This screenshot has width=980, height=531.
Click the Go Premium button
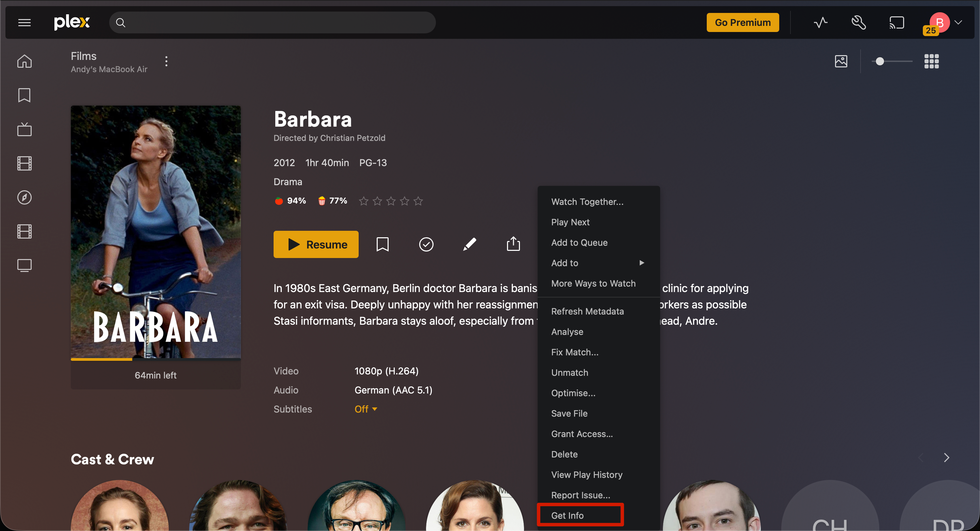[742, 22]
